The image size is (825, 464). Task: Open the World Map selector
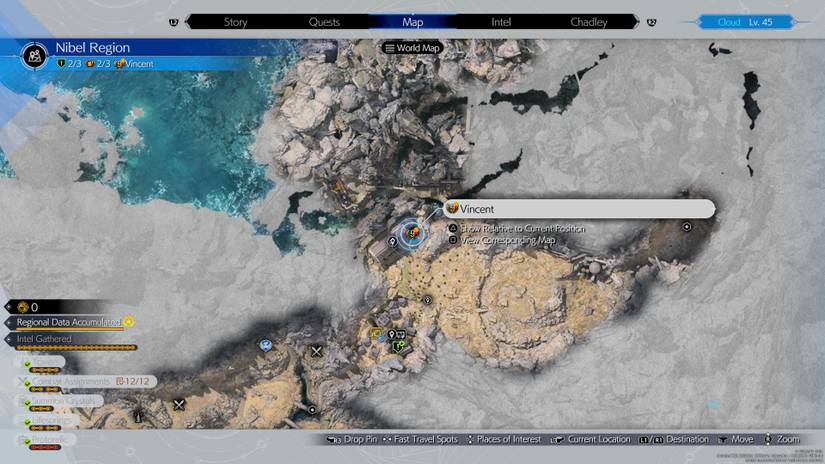click(413, 48)
